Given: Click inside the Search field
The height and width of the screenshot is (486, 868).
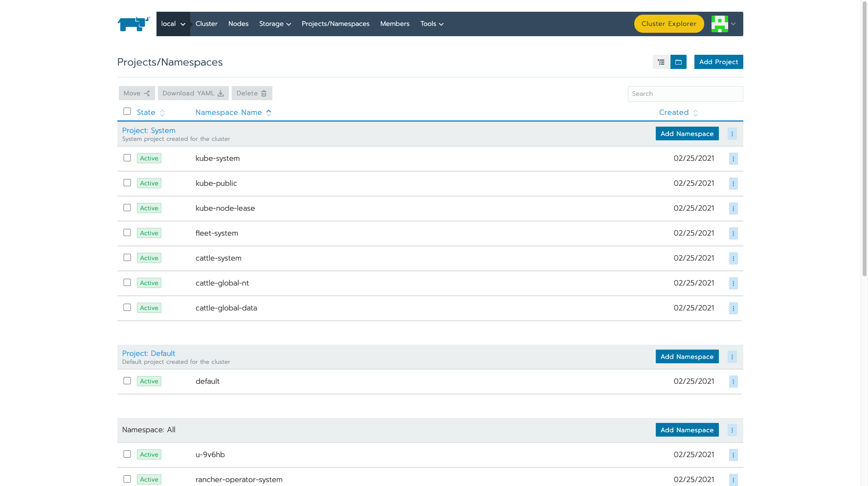Looking at the screenshot, I should (685, 93).
